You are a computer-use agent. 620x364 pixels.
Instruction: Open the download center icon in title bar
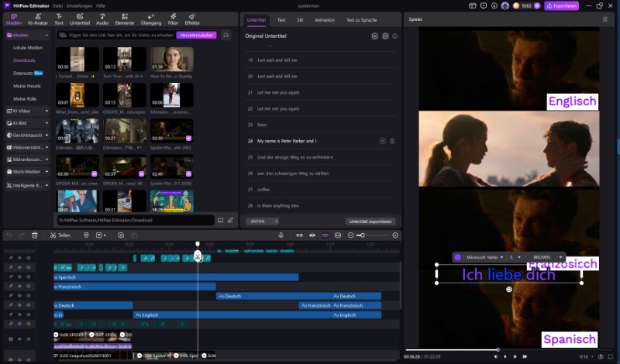tap(494, 5)
